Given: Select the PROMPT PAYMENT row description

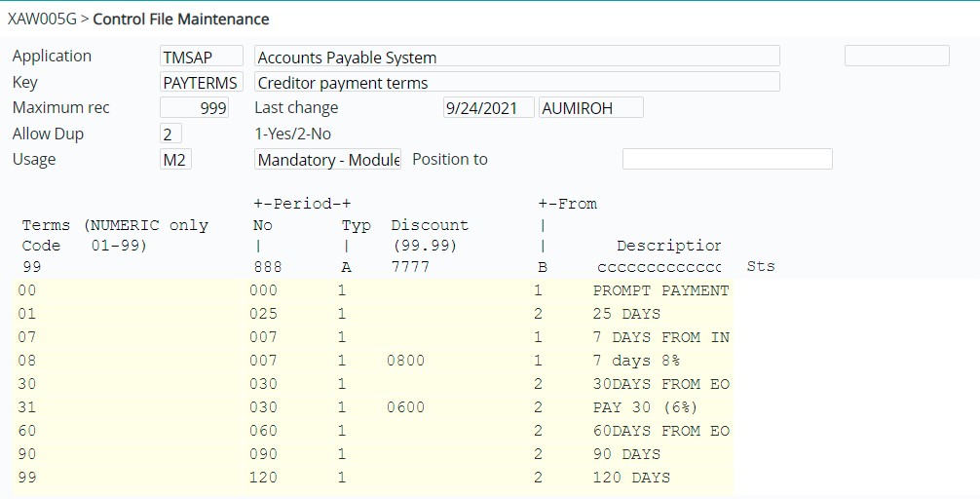Looking at the screenshot, I should (x=660, y=290).
